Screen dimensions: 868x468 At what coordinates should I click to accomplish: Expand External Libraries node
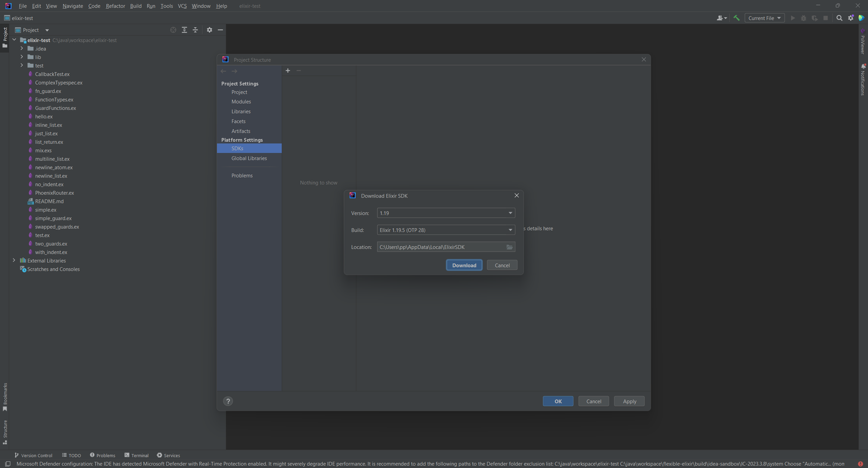(x=14, y=261)
